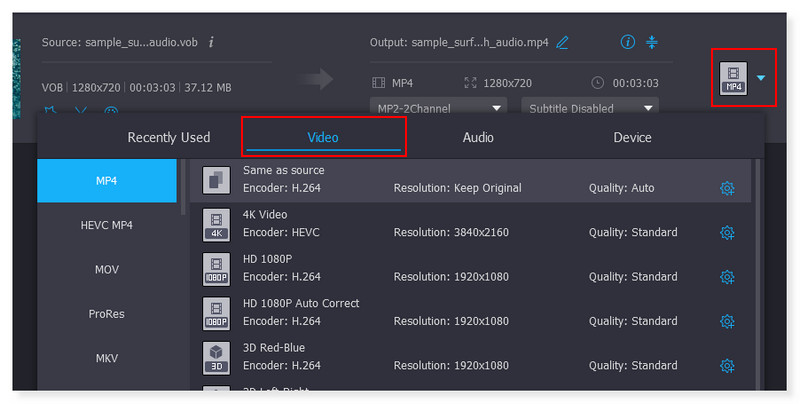Open settings gear for HD 1080P preset
Image resolution: width=800 pixels, height=404 pixels.
(727, 277)
